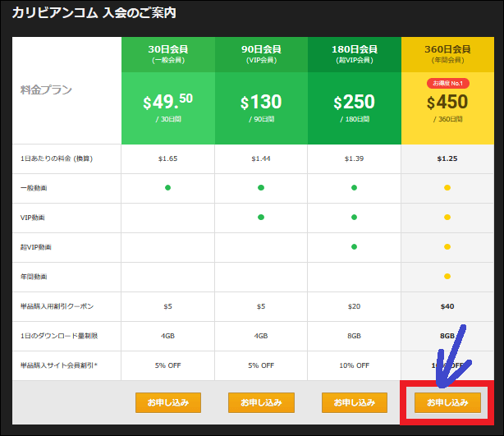Select the 30日会員 (一般会員) column header

167,54
